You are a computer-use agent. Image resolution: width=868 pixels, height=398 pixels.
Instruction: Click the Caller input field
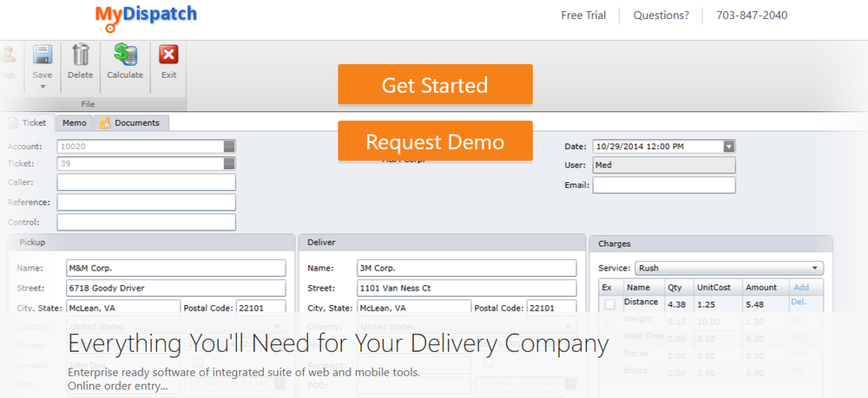[x=146, y=182]
